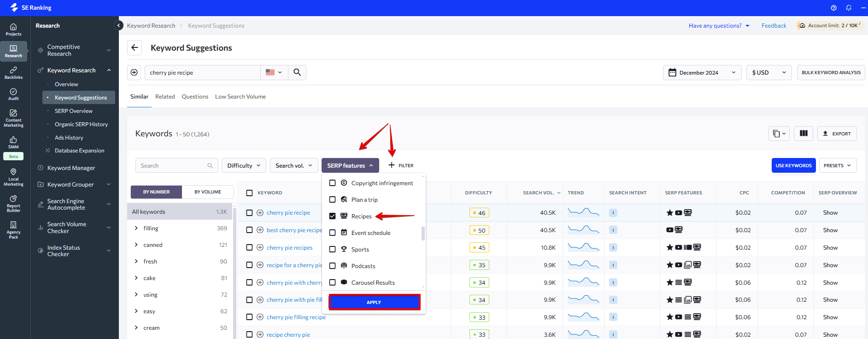
Task: Open SERP Overview in sidebar
Action: pos(74,111)
